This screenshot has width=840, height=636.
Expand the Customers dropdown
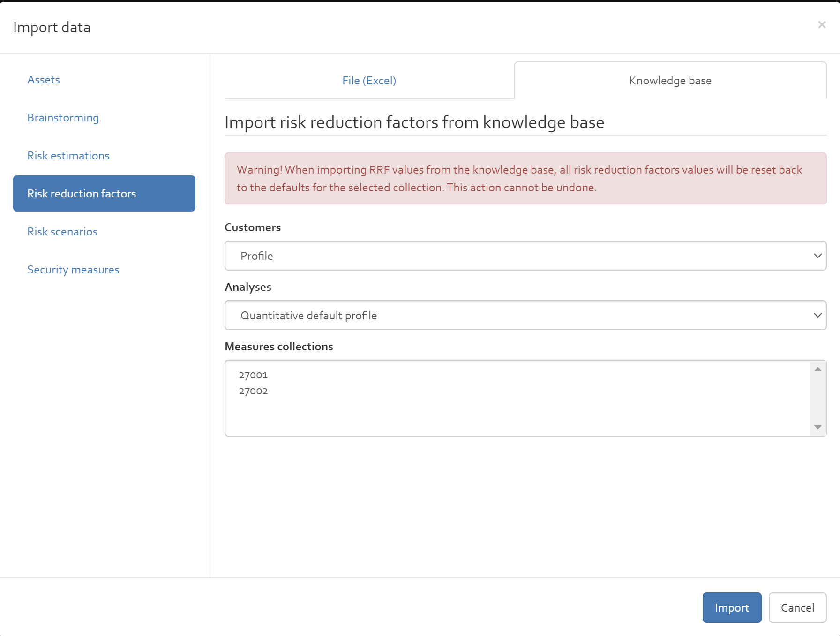pos(525,256)
